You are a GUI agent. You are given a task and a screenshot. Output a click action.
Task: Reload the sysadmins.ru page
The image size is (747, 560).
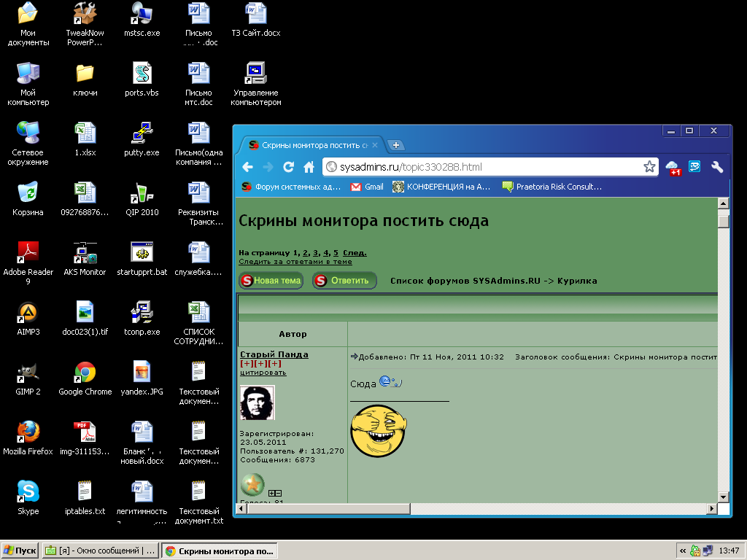pos(288,167)
